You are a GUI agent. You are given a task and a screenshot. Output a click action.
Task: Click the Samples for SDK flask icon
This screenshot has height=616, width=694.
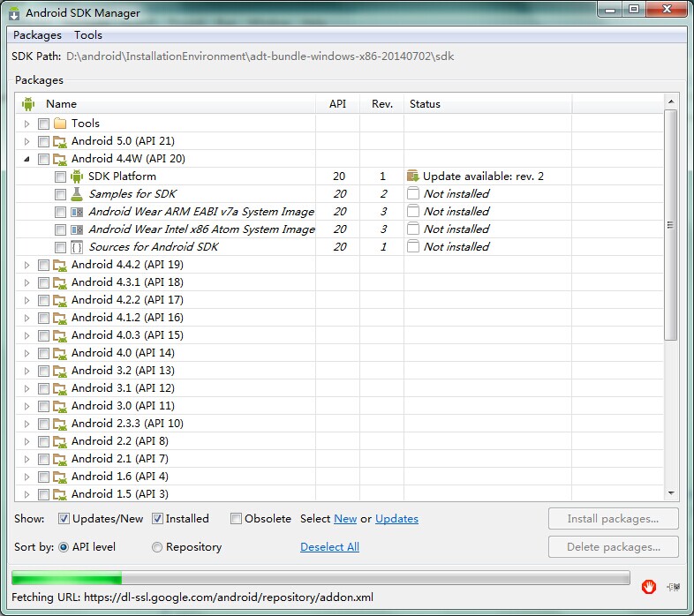pos(77,194)
